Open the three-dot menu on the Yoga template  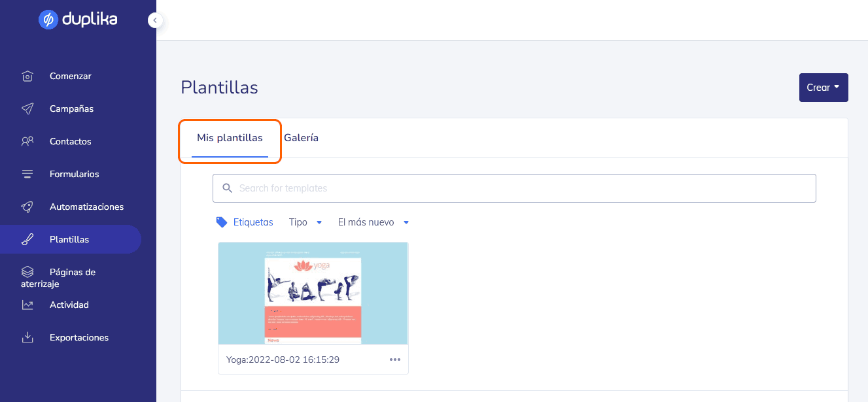click(x=394, y=360)
